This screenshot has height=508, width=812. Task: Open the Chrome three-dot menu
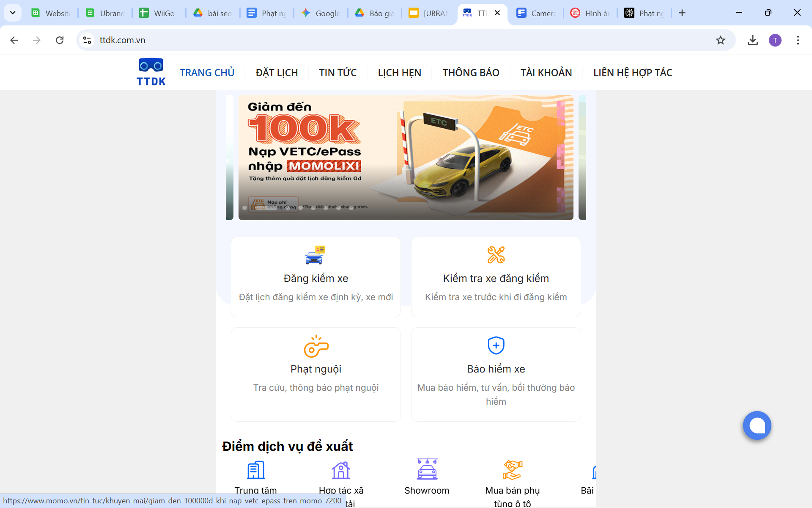pyautogui.click(x=798, y=40)
